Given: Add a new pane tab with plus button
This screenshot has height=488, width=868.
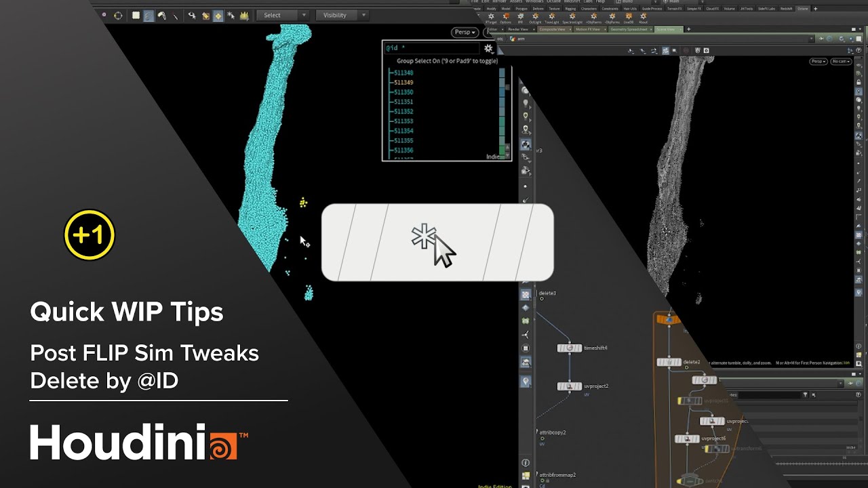Looking at the screenshot, I should [x=689, y=29].
